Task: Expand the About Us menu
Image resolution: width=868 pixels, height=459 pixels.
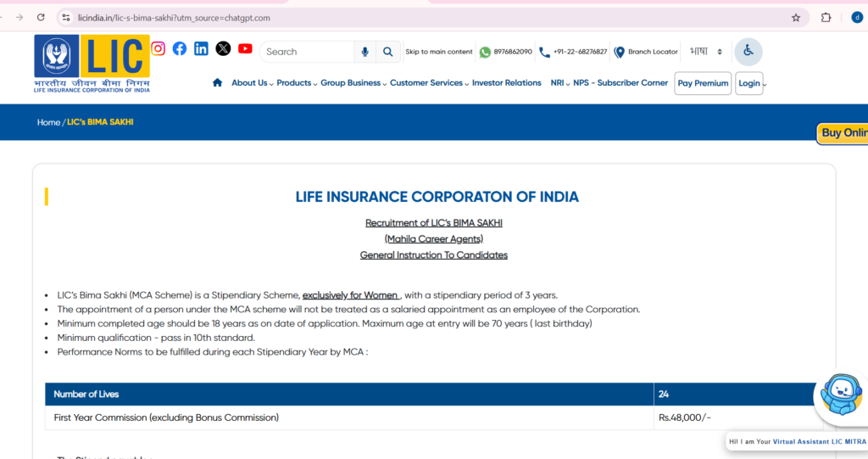Action: tap(252, 82)
